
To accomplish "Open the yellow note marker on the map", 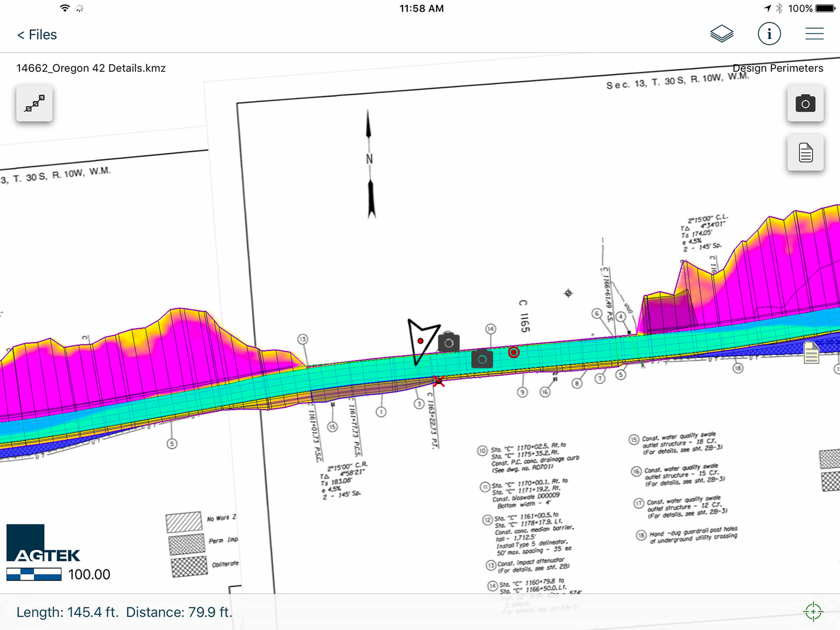I will [811, 353].
